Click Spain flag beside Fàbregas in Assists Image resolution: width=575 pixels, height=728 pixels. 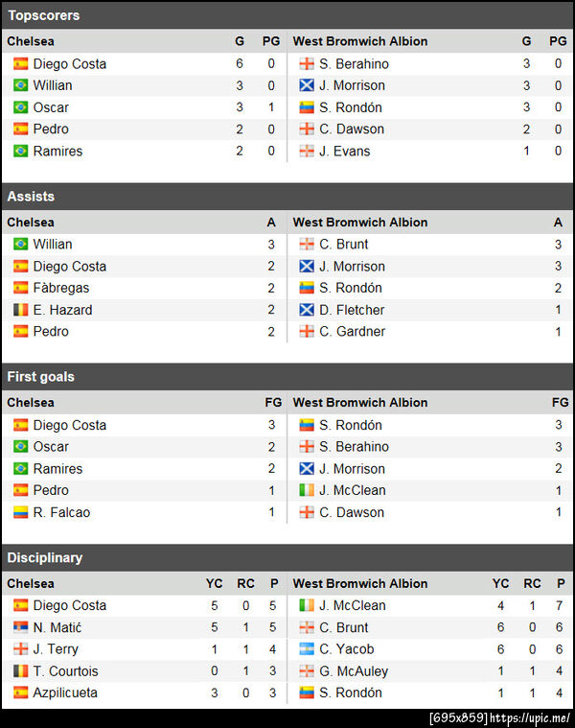(20, 288)
